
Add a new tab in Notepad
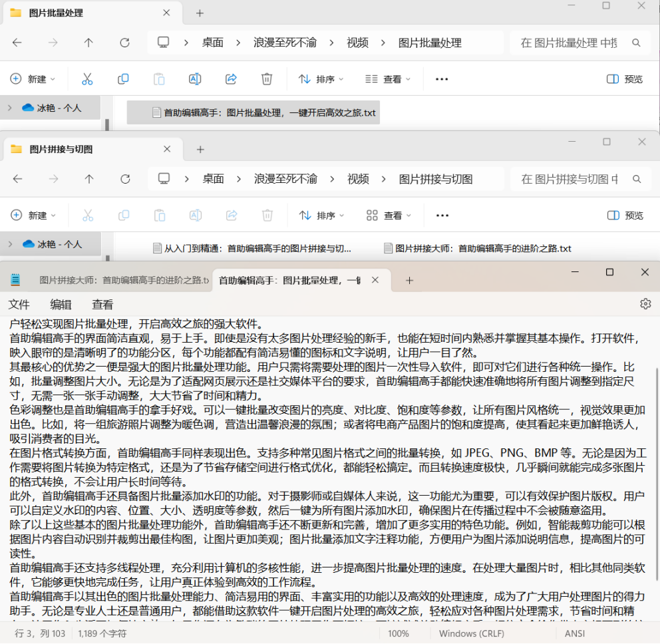[409, 280]
